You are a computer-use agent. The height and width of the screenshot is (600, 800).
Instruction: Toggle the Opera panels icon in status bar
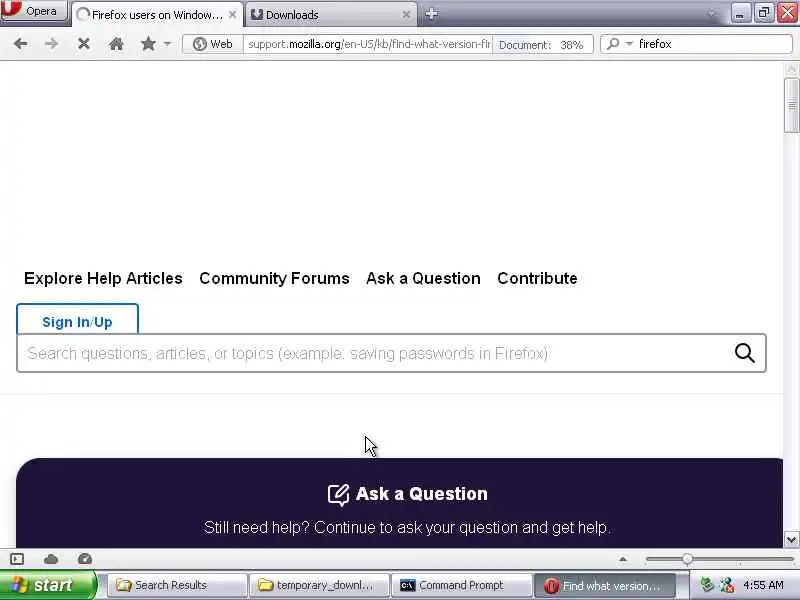17,559
